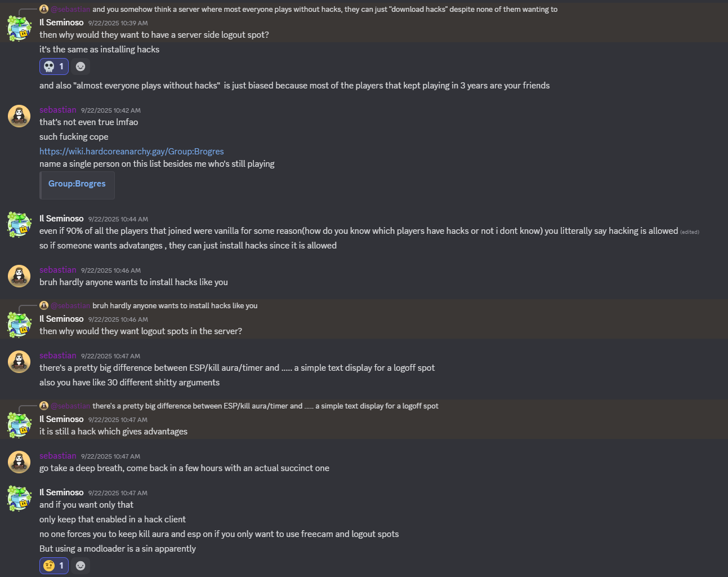Click Il Seminoso's avatar on last 10:47 message

[19, 498]
